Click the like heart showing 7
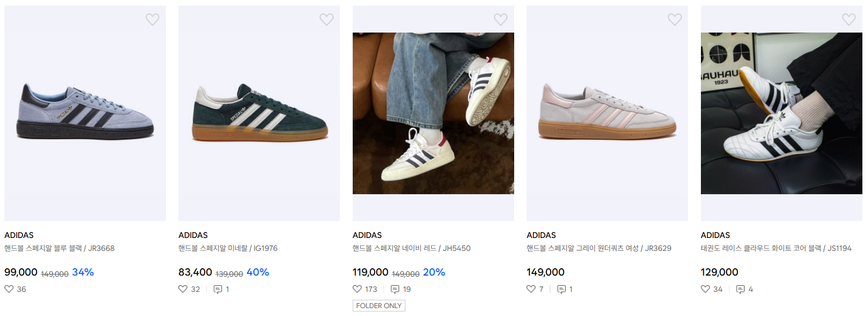 531,289
